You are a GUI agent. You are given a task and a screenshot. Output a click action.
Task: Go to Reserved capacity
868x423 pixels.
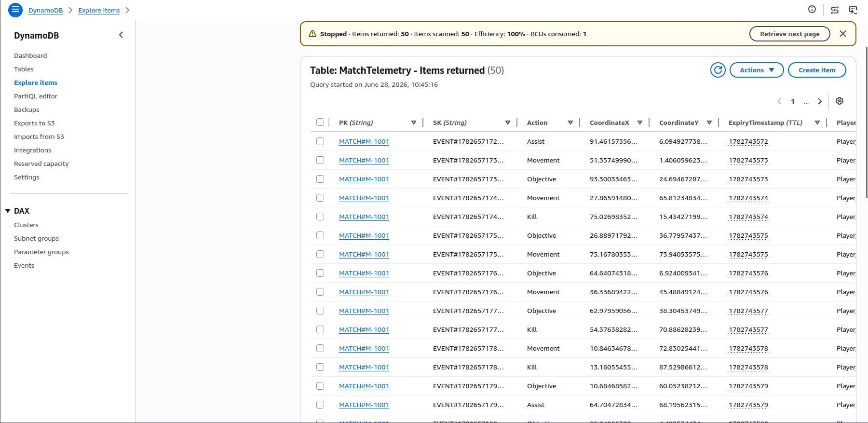(x=41, y=164)
